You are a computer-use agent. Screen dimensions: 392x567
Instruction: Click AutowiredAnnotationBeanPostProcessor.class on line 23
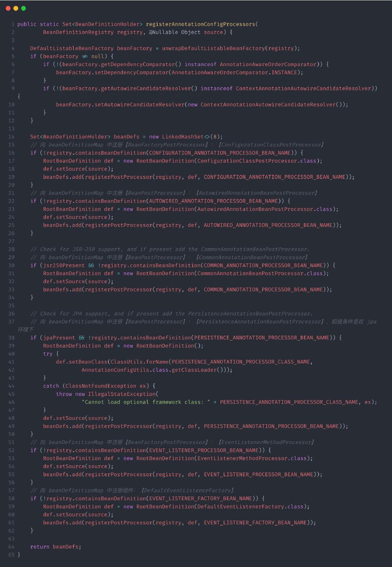265,209
